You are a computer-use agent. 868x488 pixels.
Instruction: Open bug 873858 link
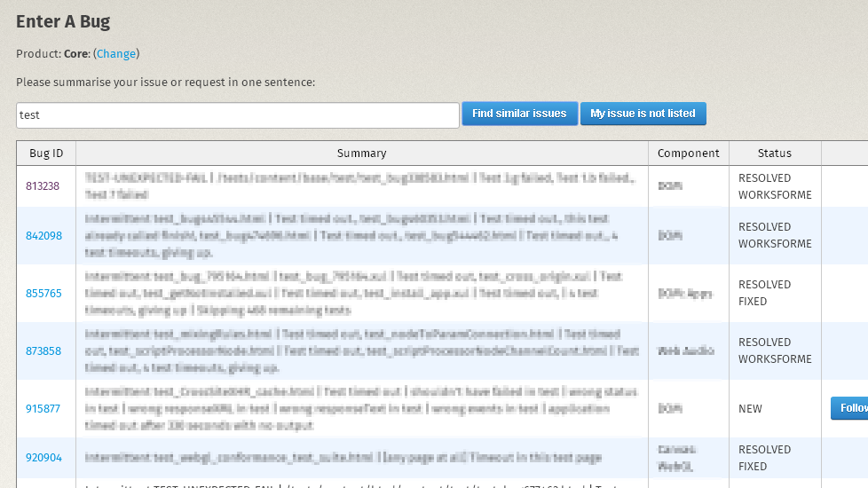[43, 350]
